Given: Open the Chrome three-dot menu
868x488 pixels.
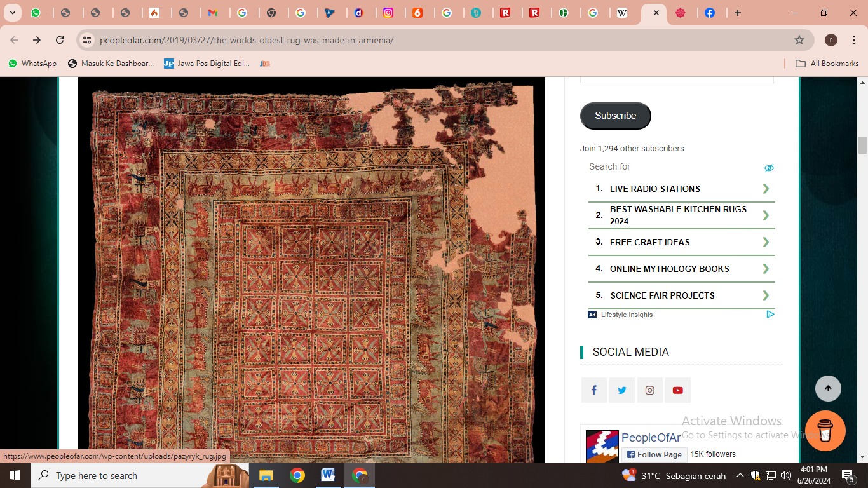Looking at the screenshot, I should click(x=854, y=40).
